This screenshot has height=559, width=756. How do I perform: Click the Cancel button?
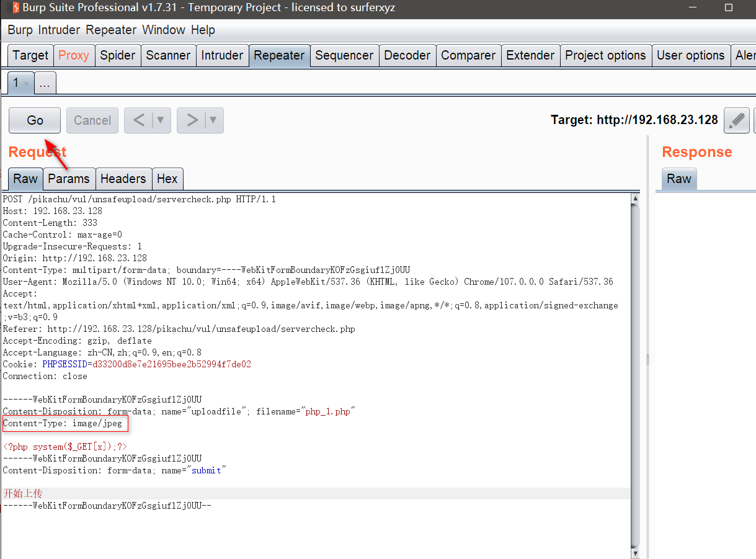[92, 120]
